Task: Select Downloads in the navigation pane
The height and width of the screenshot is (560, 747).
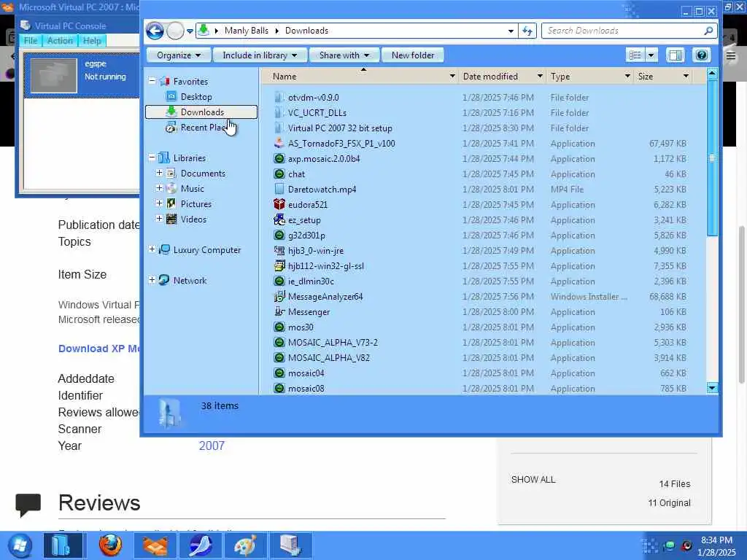Action: tap(201, 112)
